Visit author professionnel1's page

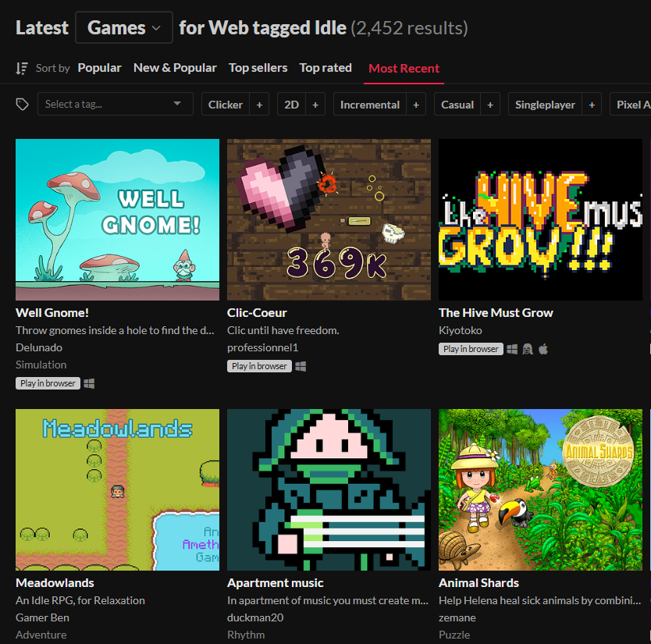click(262, 347)
